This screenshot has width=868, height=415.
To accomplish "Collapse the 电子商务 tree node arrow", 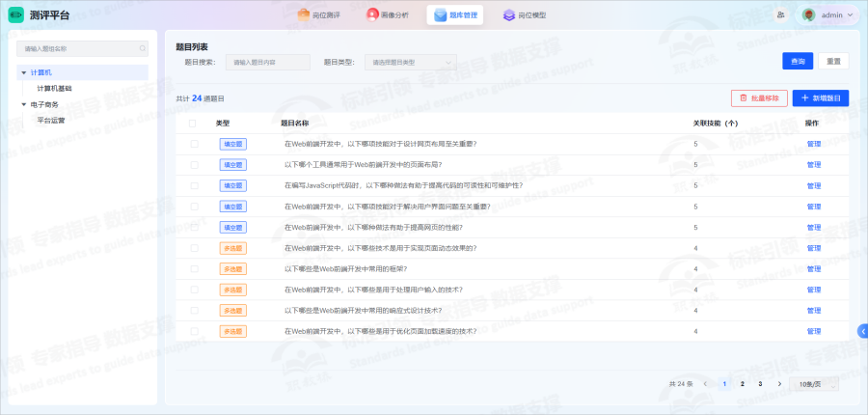I will point(23,104).
